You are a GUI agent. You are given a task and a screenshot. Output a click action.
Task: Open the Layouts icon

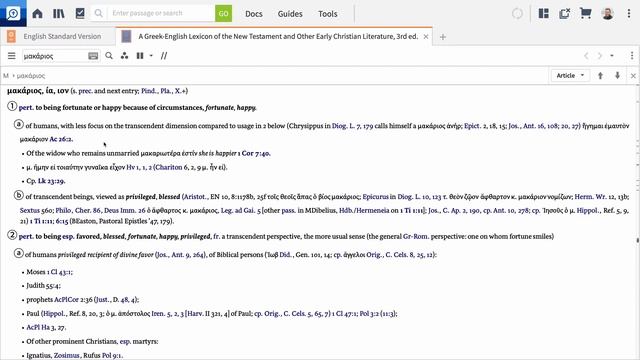click(543, 13)
